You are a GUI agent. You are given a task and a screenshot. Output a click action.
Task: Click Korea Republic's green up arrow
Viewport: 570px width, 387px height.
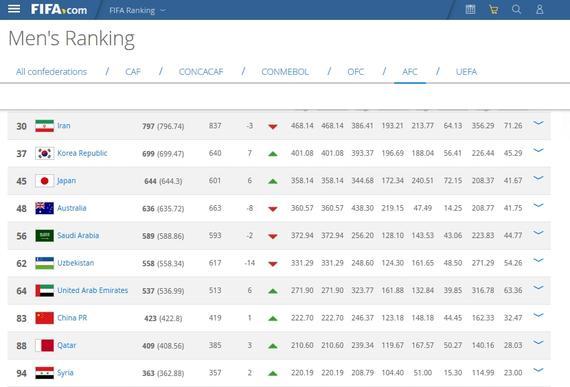[273, 154]
